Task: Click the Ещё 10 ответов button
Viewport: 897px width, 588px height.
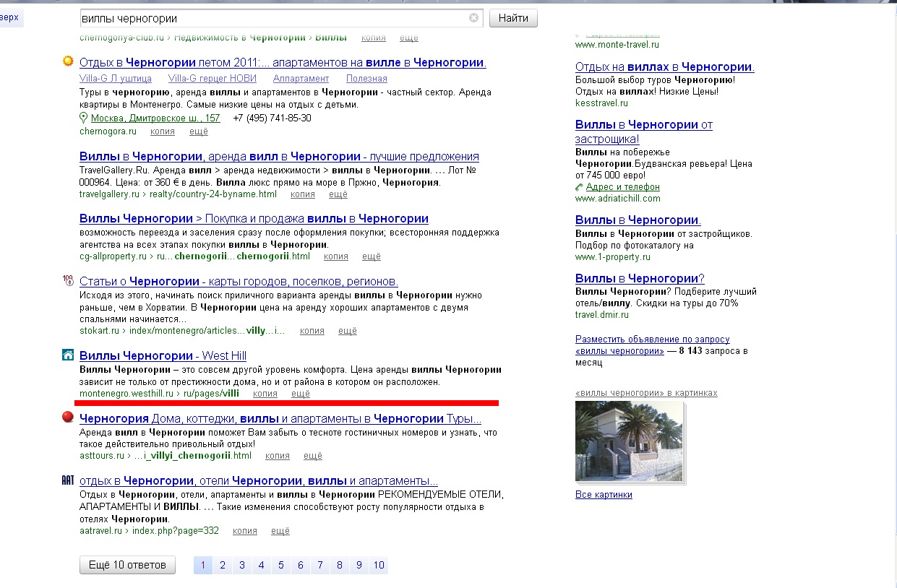Action: click(x=127, y=565)
